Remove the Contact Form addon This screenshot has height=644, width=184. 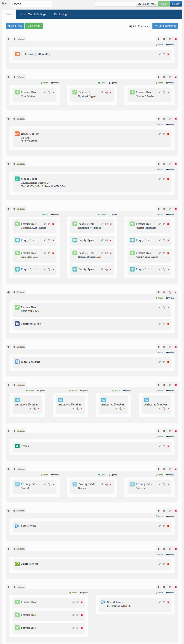point(168,564)
